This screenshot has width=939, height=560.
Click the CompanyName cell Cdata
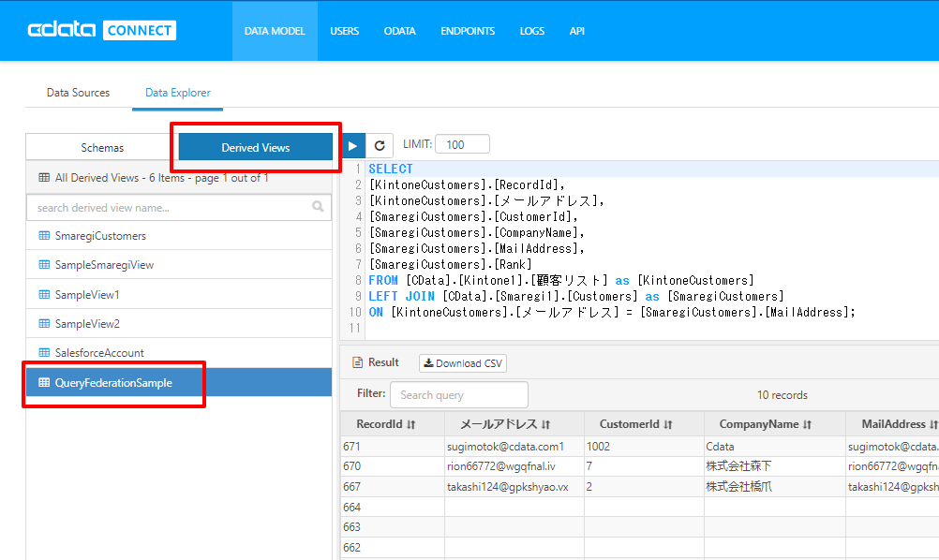[x=775, y=447]
